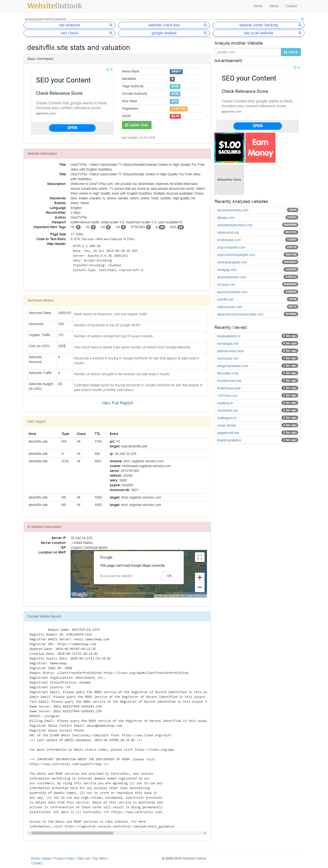Open the Earn Money banner
Image resolution: width=328 pixels, height=868 pixels.
[x=260, y=148]
